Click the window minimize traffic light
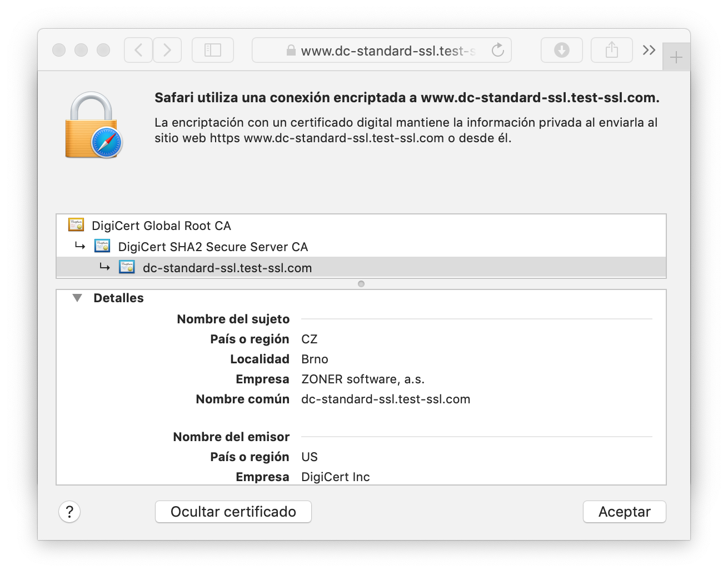 tap(81, 50)
